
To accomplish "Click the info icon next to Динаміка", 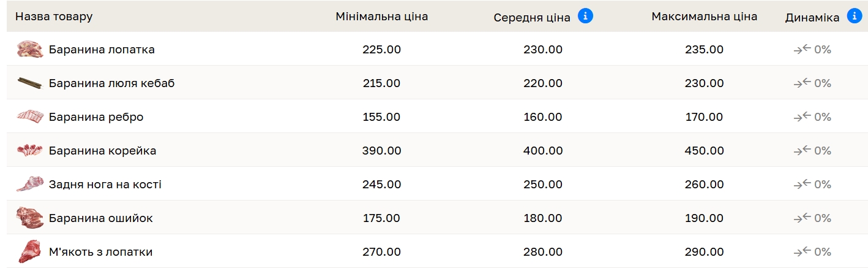I will coord(854,17).
